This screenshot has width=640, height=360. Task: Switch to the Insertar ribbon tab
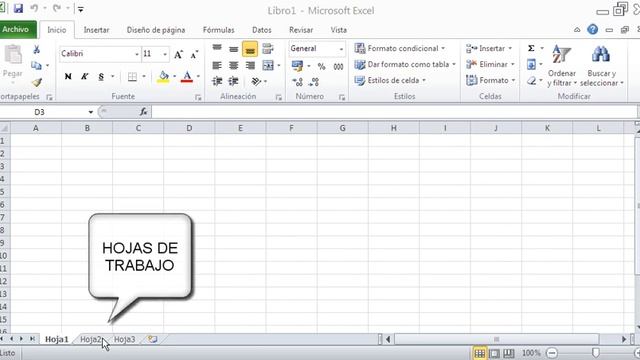[x=96, y=30]
